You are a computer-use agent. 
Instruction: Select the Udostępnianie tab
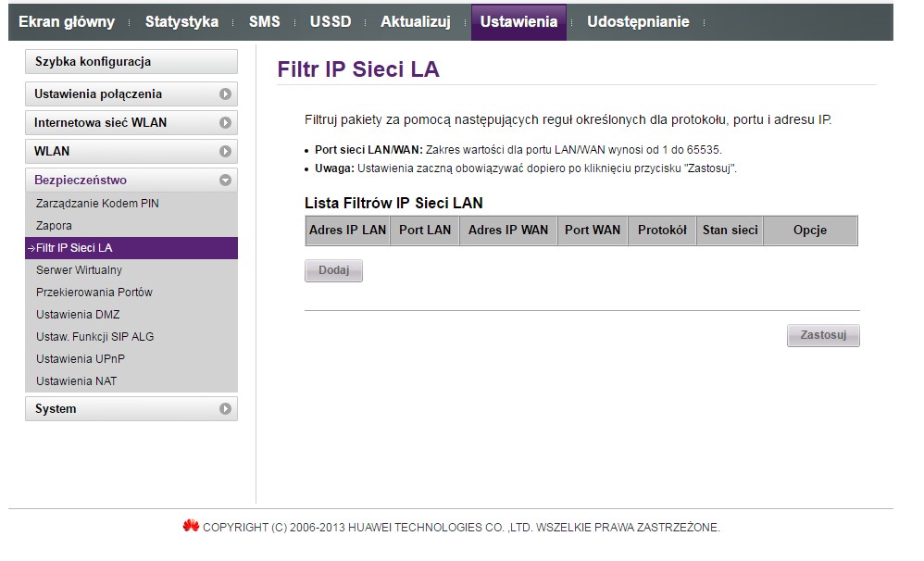pos(638,22)
